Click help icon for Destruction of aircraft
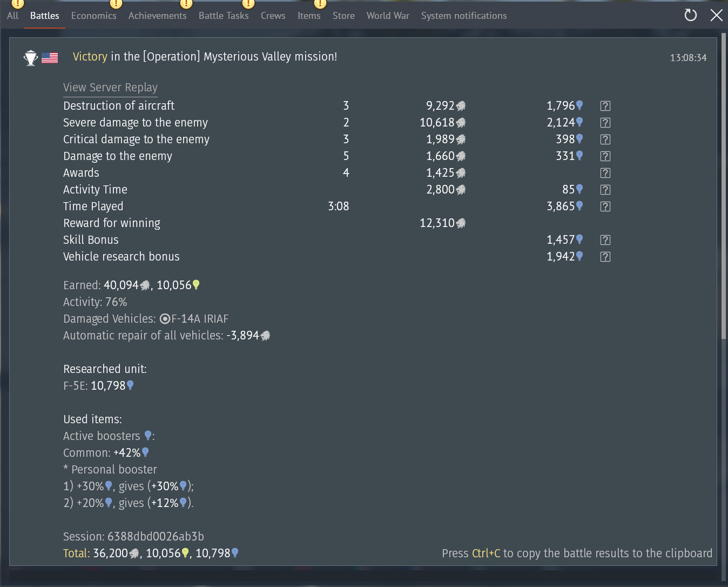The width and height of the screenshot is (728, 587). [x=605, y=106]
